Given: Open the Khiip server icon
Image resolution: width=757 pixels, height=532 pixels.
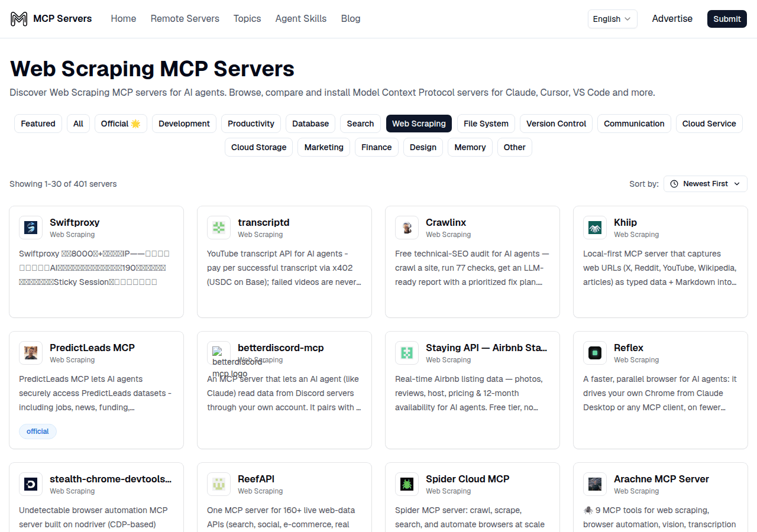Looking at the screenshot, I should click(595, 228).
